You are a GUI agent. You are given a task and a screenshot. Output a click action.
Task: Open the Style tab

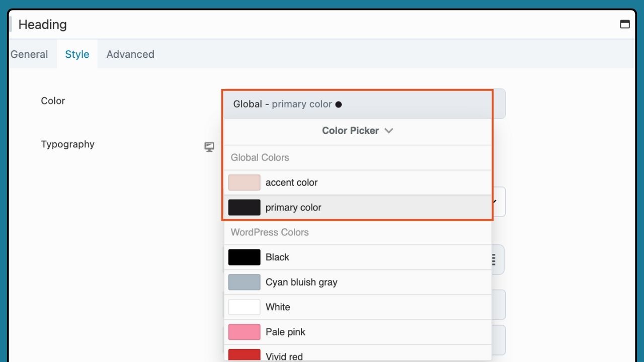click(x=77, y=54)
